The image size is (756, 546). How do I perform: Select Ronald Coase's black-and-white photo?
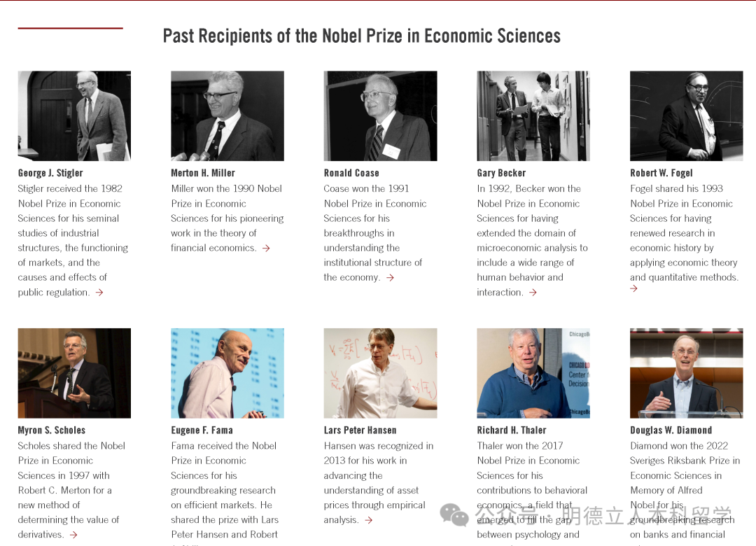pos(380,115)
